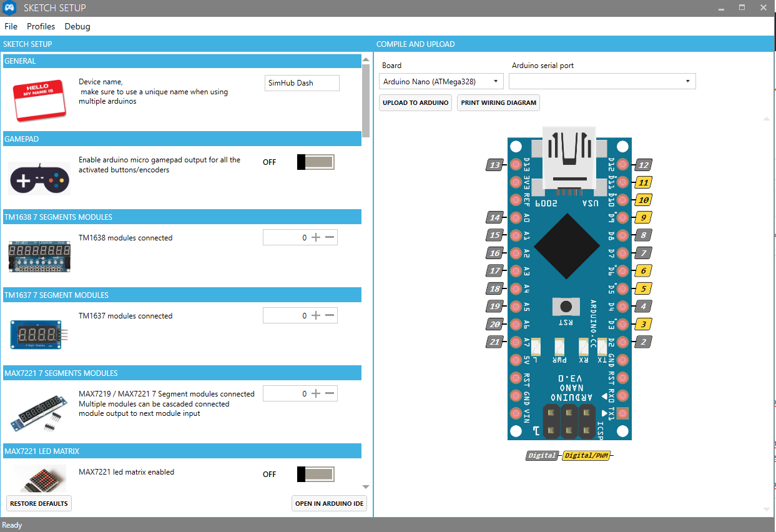
Task: Click PRINT WIRING DIAGRAM
Action: click(x=498, y=102)
